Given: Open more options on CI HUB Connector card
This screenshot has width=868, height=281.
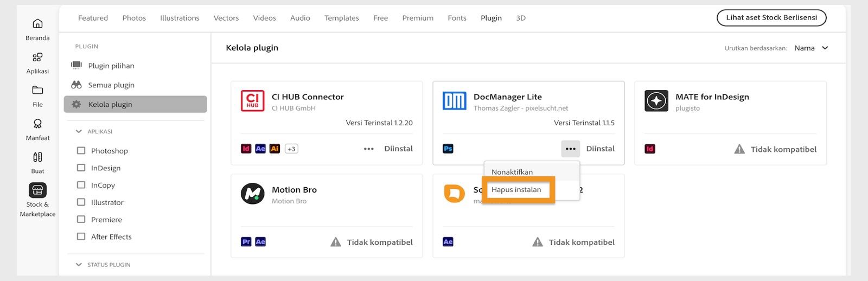Looking at the screenshot, I should coord(369,149).
